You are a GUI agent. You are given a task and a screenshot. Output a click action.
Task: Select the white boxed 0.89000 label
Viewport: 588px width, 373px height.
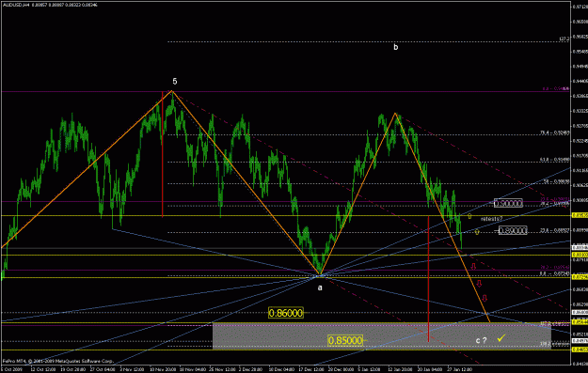[x=513, y=230]
